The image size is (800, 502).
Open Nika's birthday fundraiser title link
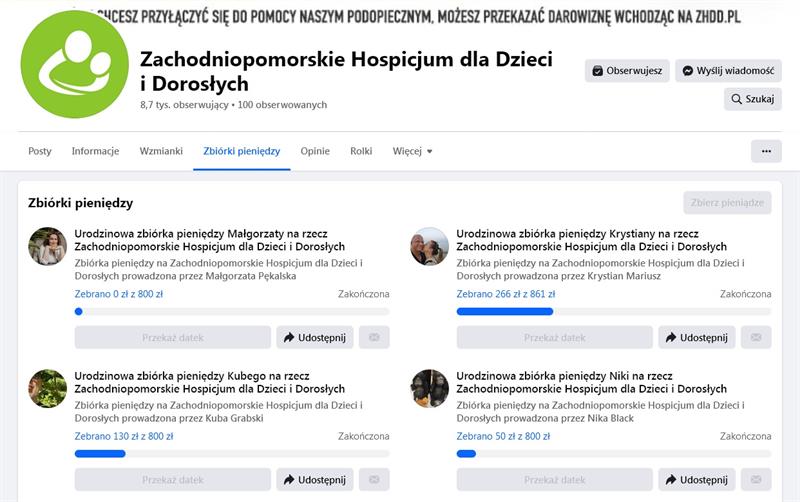(x=591, y=382)
